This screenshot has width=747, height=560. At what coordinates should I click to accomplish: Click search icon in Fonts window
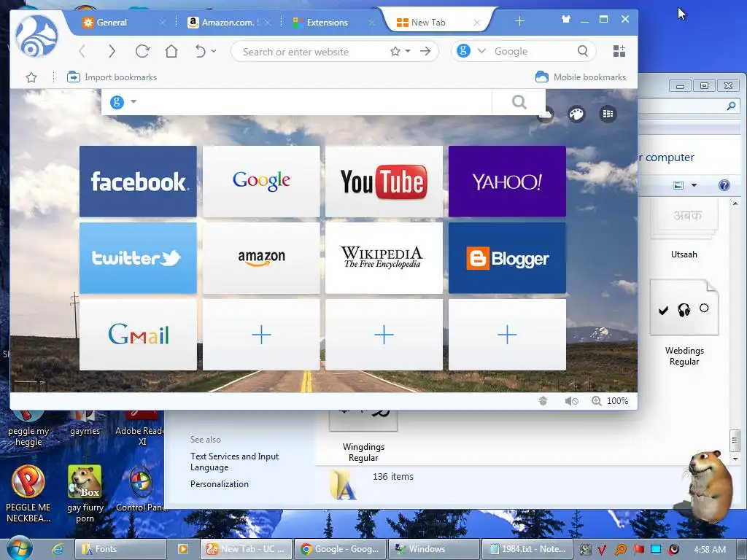point(731,106)
